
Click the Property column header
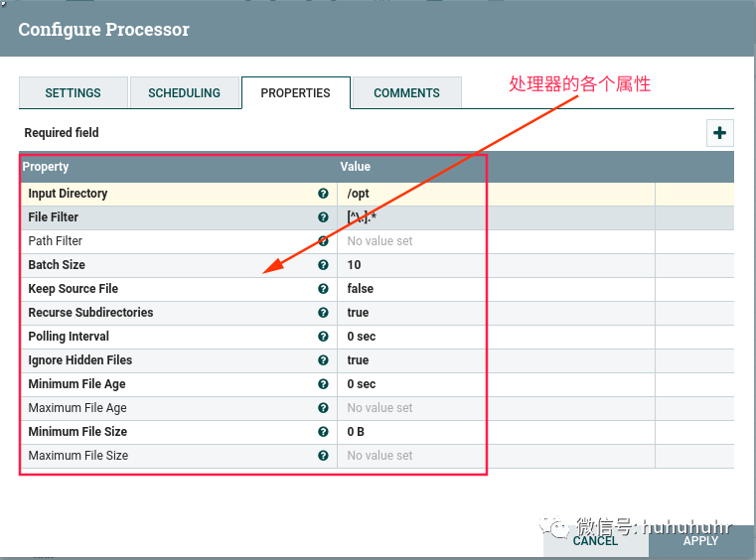pyautogui.click(x=46, y=167)
